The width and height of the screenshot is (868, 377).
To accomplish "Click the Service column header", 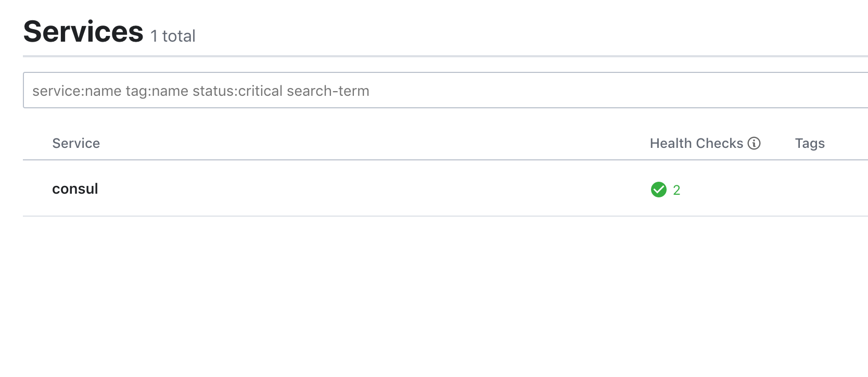I will (76, 143).
